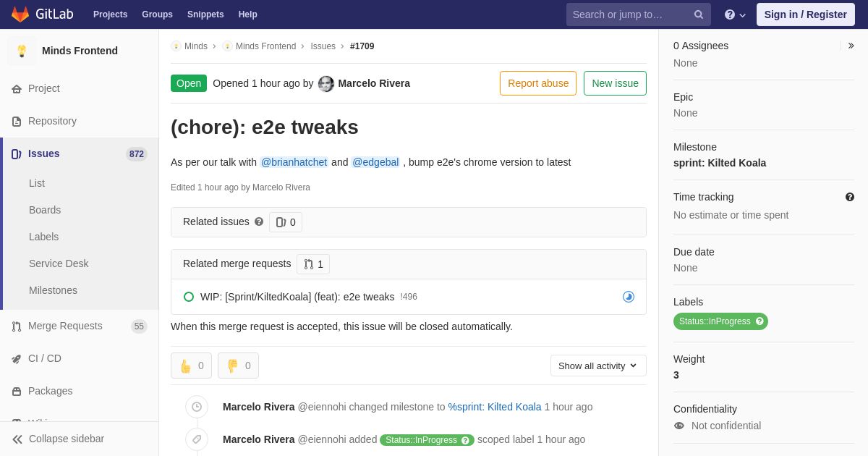Click the Search or jump to field

[629, 14]
